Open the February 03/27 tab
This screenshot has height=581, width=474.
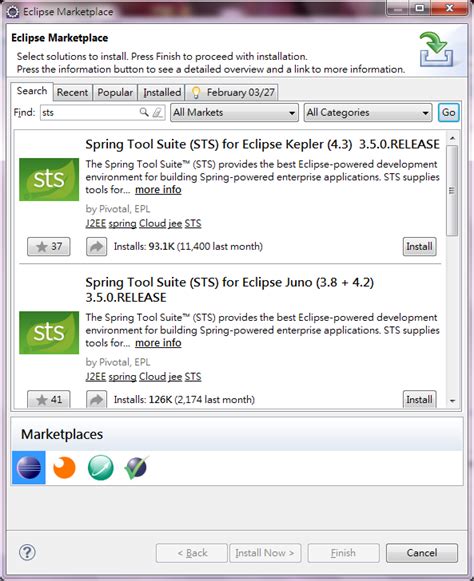pos(232,92)
